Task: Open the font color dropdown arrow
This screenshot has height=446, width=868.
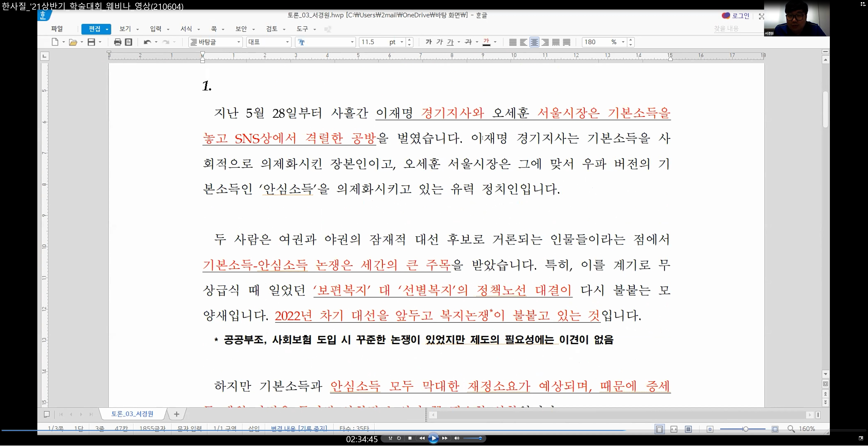Action: (495, 42)
